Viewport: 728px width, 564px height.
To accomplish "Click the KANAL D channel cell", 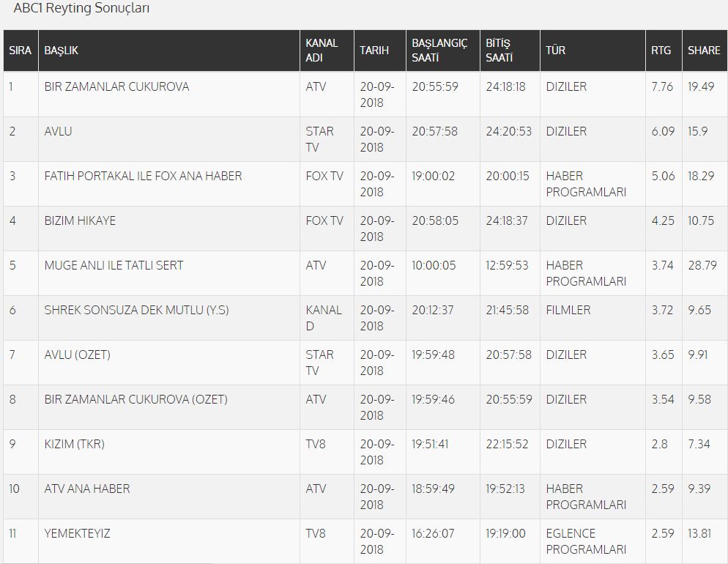I will (x=323, y=318).
